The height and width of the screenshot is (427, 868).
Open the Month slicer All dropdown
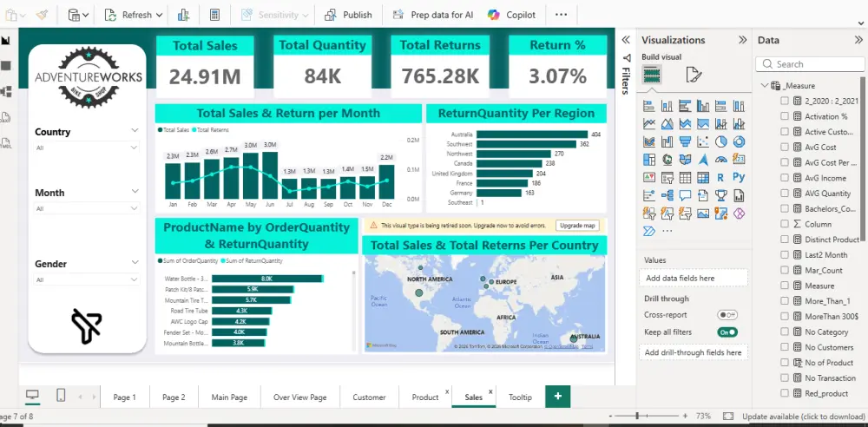click(87, 209)
